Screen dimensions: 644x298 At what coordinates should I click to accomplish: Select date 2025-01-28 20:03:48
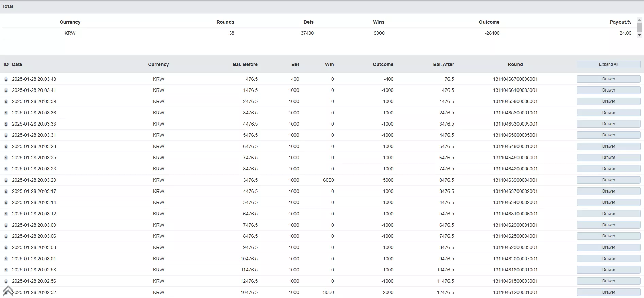(34, 79)
